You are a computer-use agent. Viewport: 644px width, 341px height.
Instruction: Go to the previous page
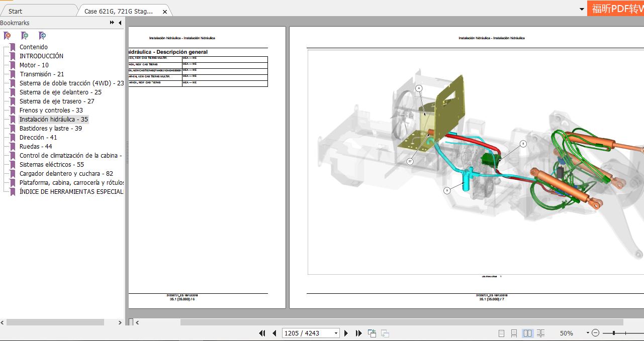point(274,333)
